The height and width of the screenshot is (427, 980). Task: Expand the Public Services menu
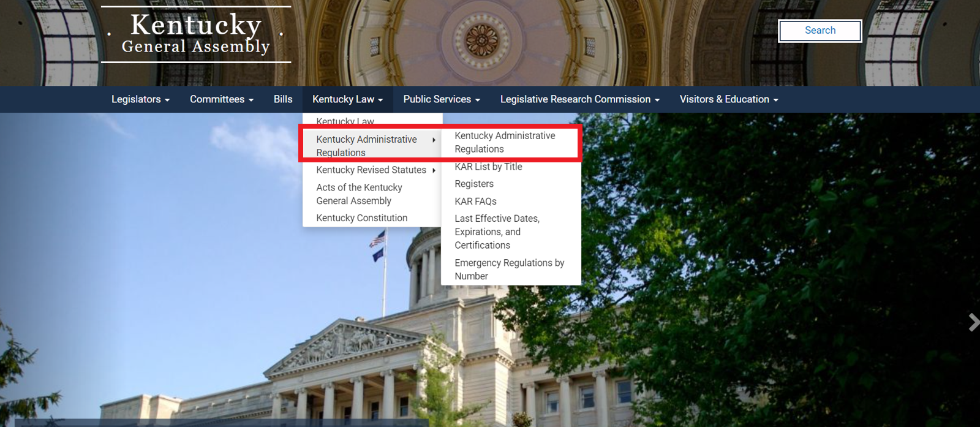pos(441,99)
